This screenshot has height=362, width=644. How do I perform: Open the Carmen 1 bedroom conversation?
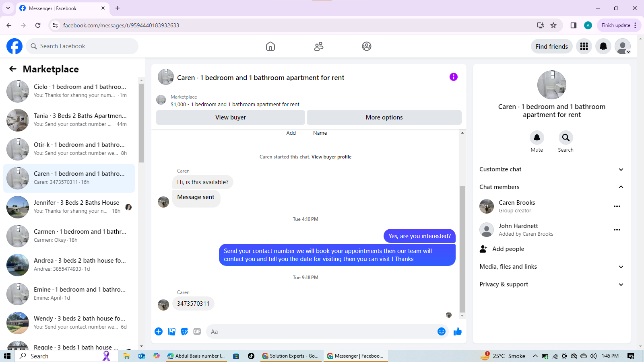coord(69,236)
